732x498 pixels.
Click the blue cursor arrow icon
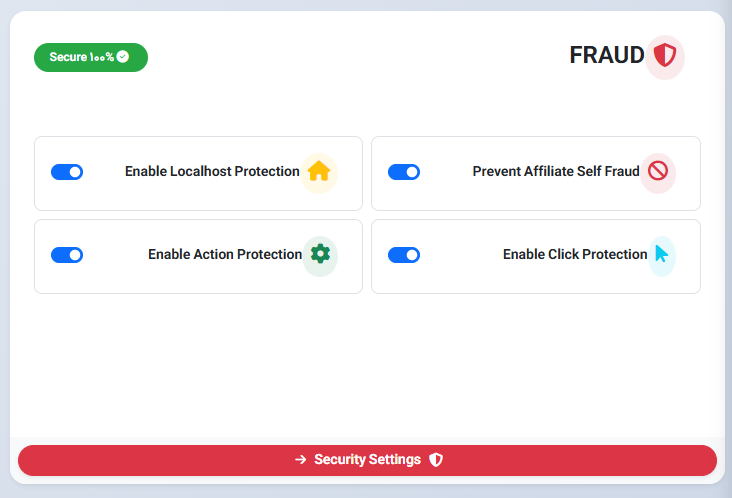coord(661,254)
